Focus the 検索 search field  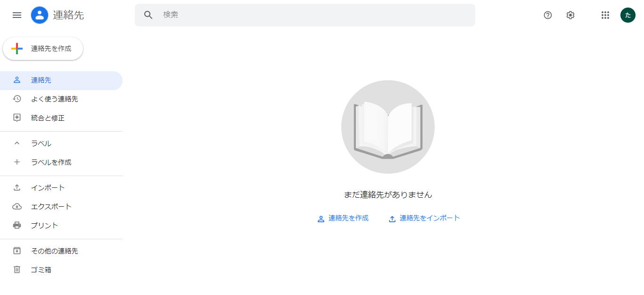pos(305,15)
